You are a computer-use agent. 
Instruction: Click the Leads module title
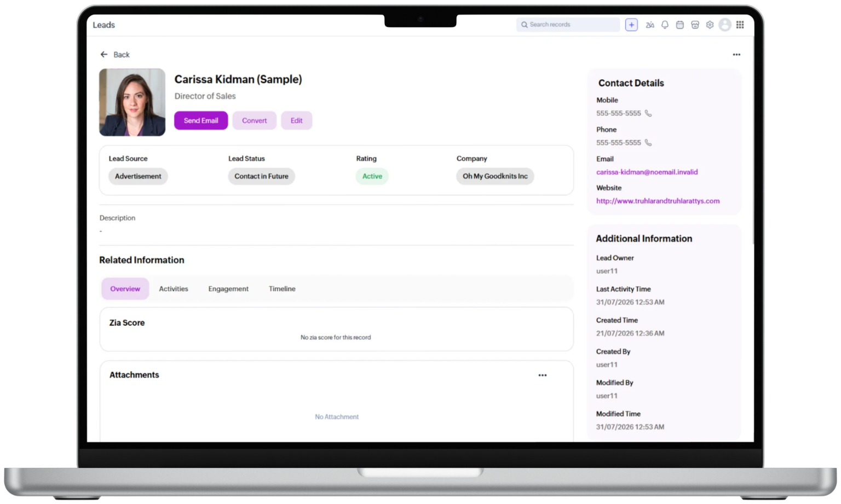103,25
